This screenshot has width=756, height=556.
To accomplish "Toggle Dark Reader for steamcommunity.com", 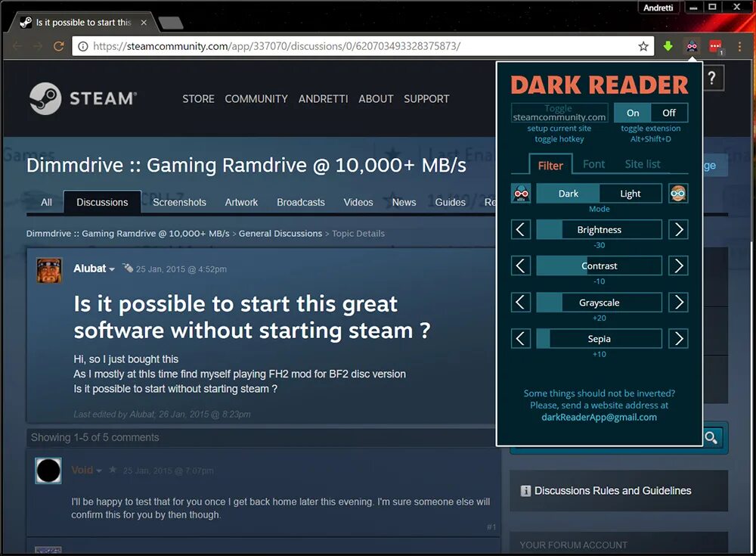I will [559, 113].
